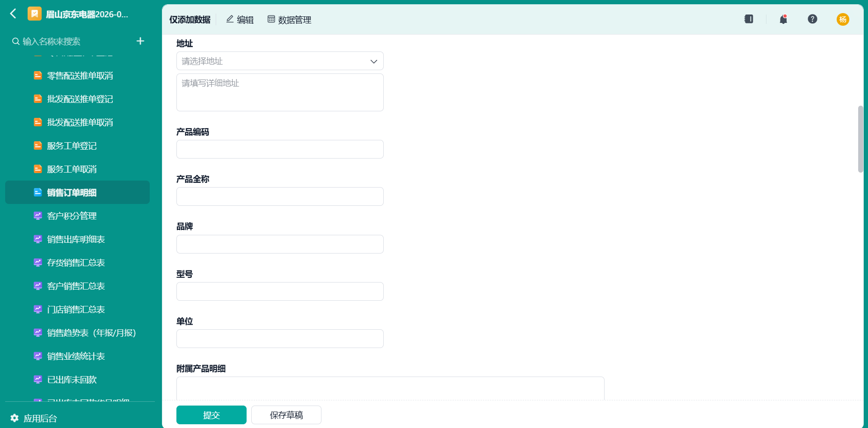The width and height of the screenshot is (868, 428).
Task: Click the 产品编码 input field
Action: [x=280, y=149]
